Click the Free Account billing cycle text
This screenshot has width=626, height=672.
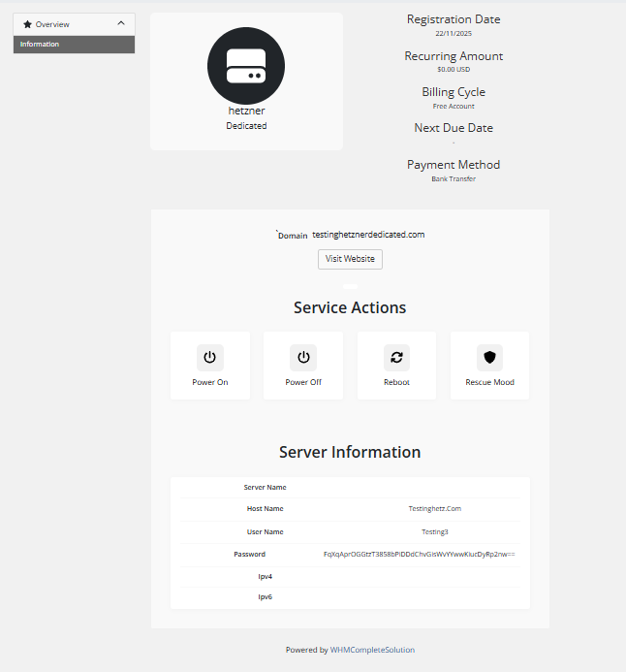point(454,106)
